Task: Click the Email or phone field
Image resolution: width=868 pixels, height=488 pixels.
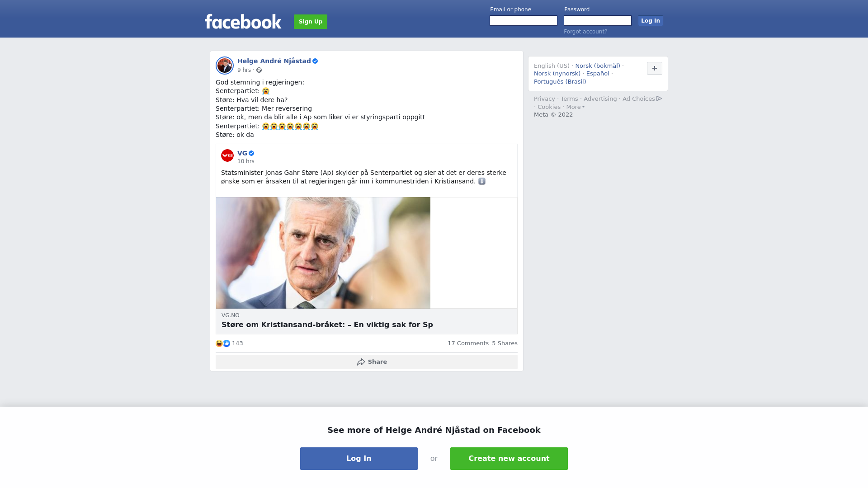Action: (524, 21)
